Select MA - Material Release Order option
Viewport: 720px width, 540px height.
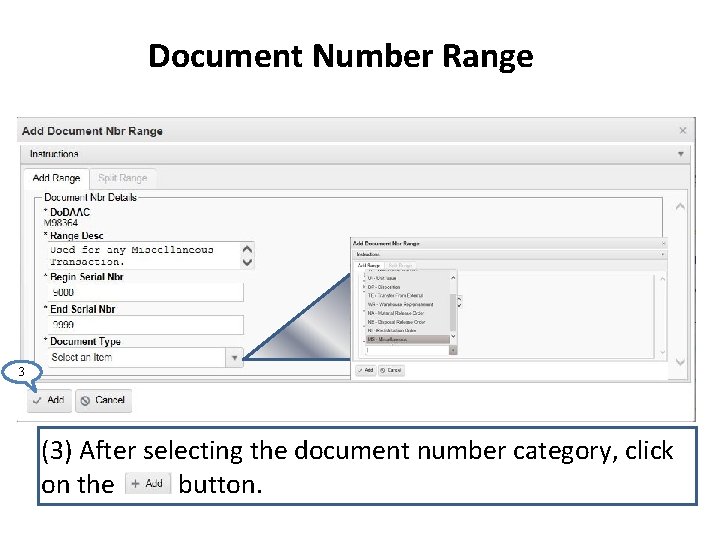click(407, 313)
